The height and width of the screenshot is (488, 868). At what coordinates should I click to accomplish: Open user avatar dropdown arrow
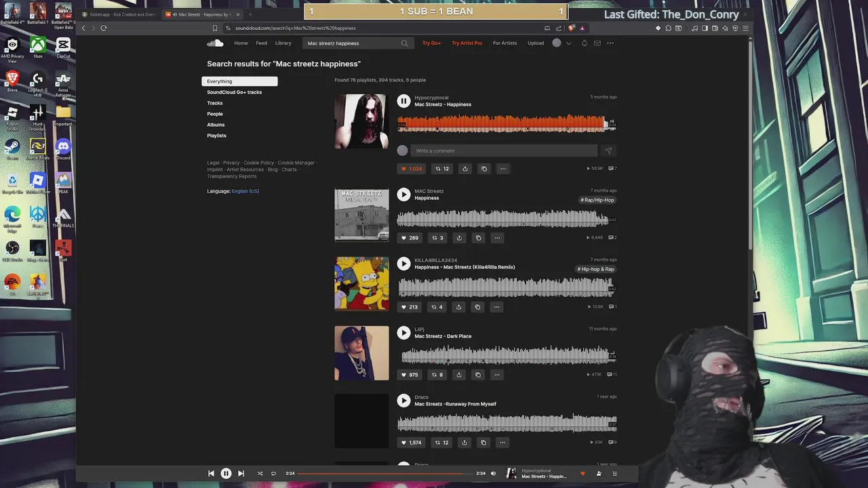(569, 43)
